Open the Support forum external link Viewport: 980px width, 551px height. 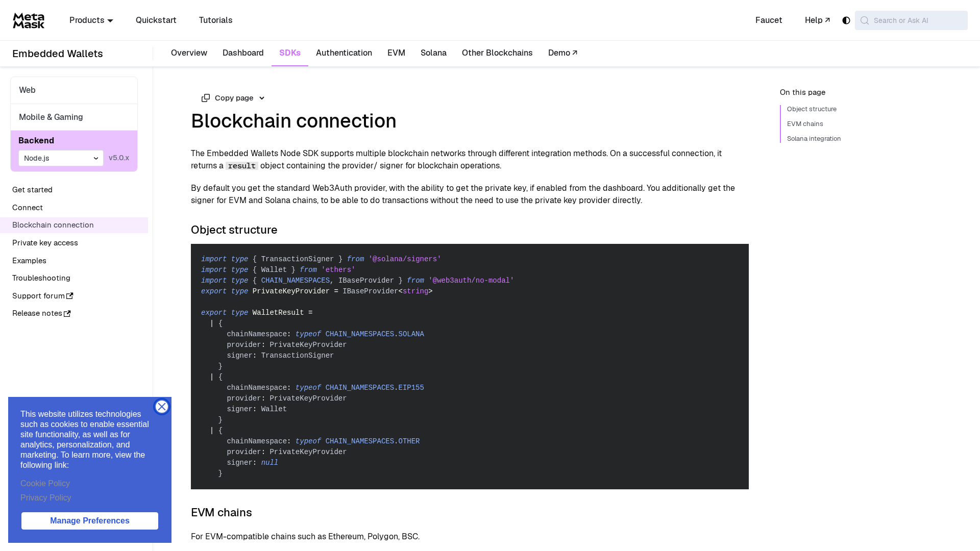coord(43,296)
